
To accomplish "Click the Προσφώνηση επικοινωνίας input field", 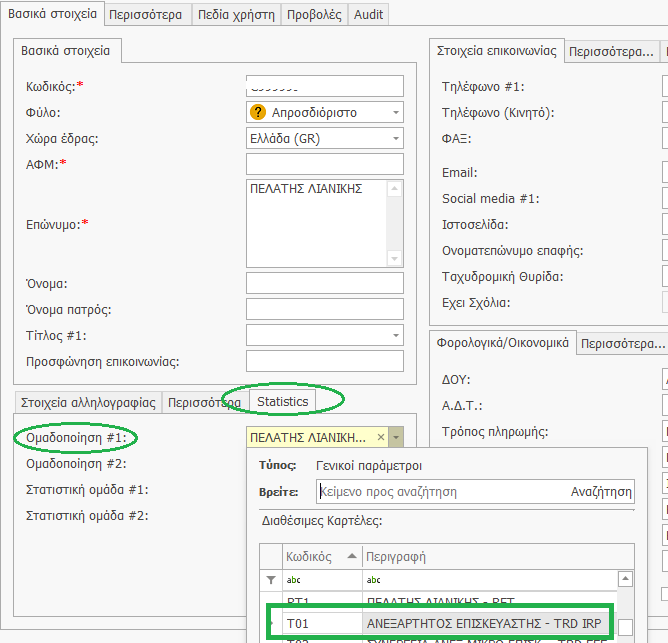I will click(x=325, y=361).
